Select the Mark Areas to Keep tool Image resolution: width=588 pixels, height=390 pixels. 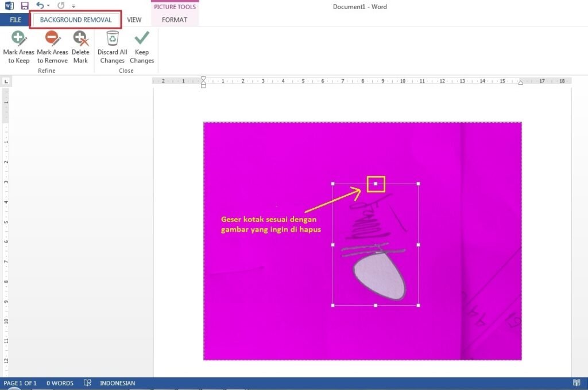19,47
